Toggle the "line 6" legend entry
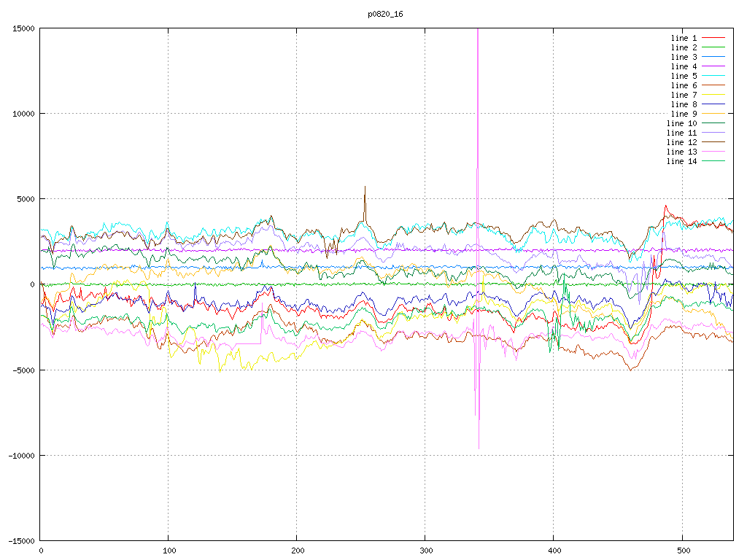The width and height of the screenshot is (747, 560). (x=684, y=85)
